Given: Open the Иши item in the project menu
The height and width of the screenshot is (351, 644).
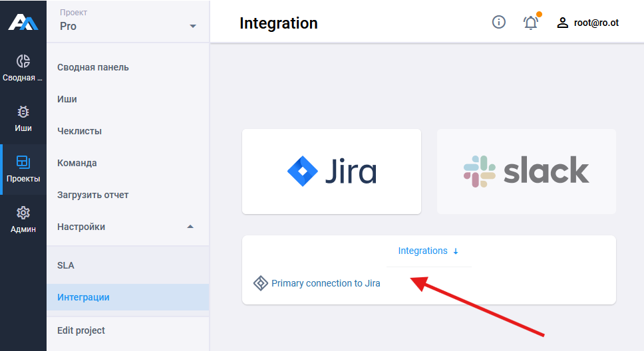Looking at the screenshot, I should (x=67, y=99).
